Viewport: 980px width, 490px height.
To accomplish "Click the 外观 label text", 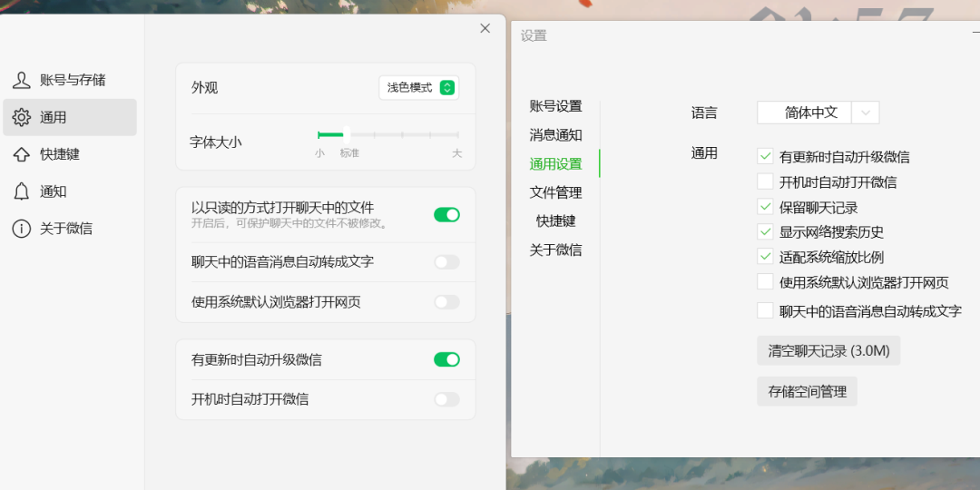I will click(x=204, y=87).
